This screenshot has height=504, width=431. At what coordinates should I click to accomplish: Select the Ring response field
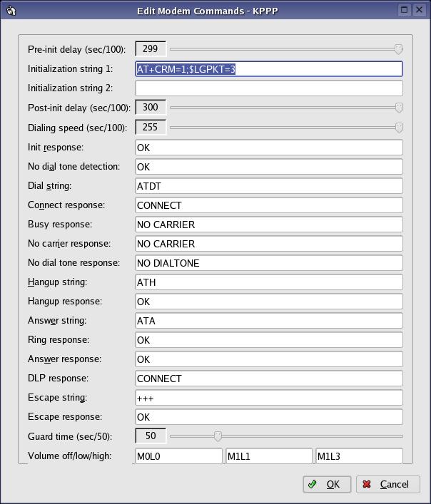(x=269, y=340)
